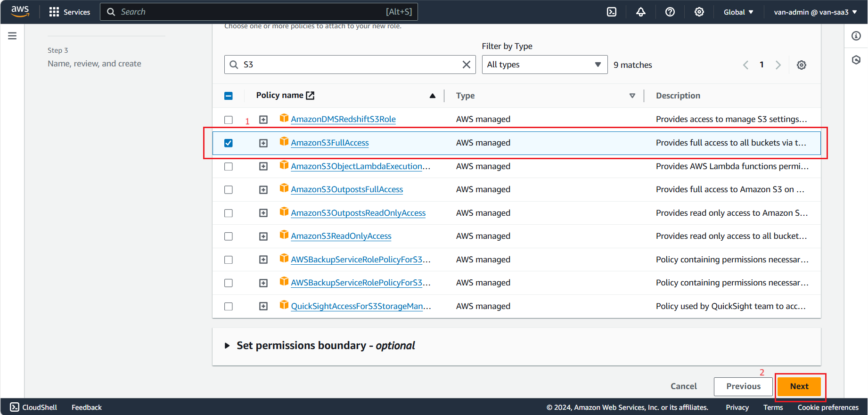
Task: Click the Next button
Action: coord(799,386)
